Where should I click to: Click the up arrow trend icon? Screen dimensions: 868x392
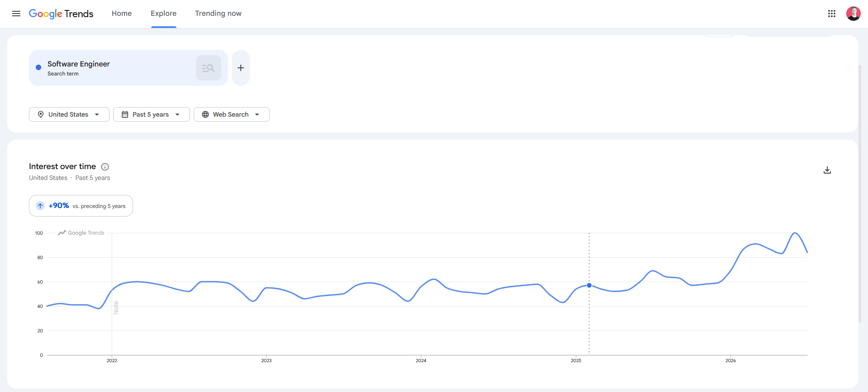40,206
